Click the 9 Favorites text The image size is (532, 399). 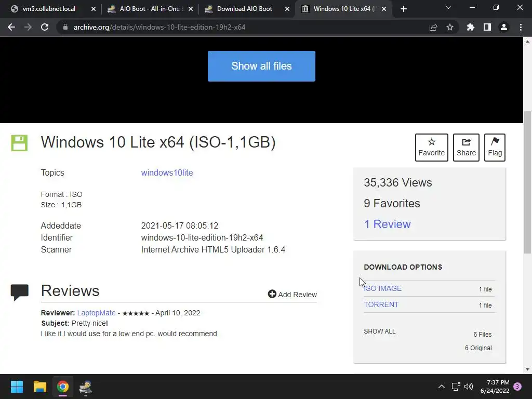pos(392,204)
